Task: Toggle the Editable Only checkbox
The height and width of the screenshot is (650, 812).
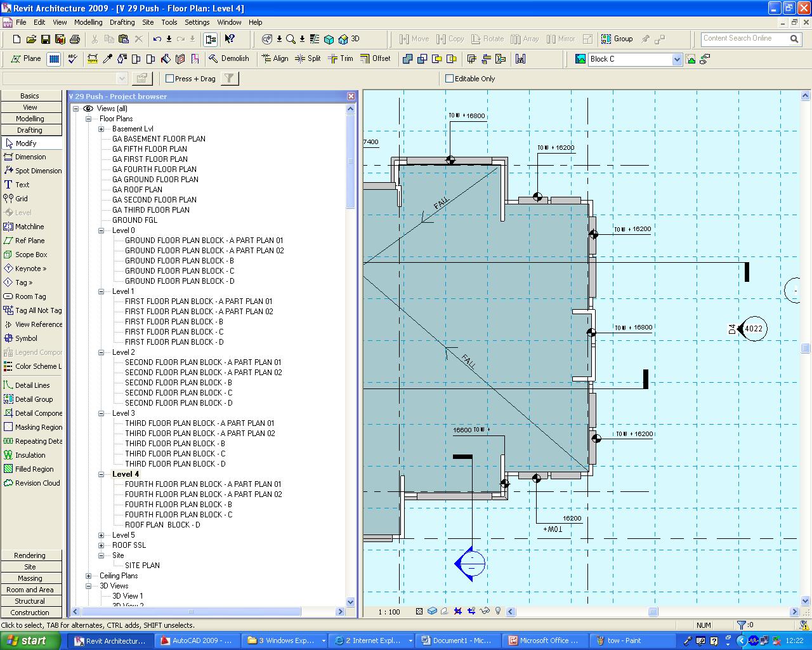Action: (450, 79)
